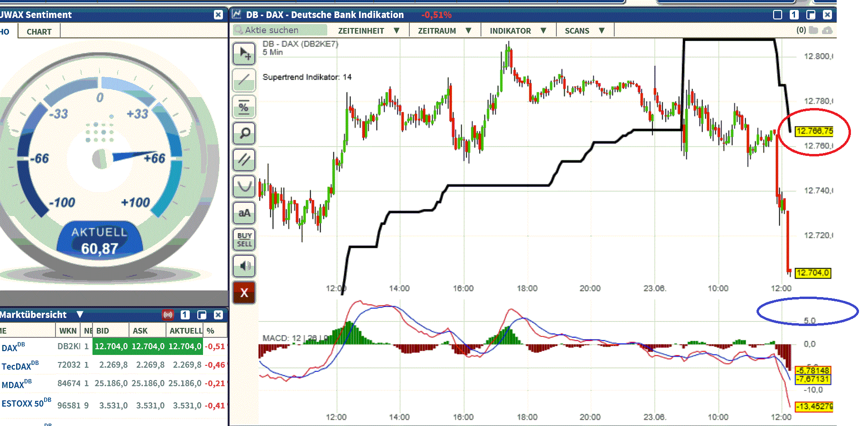Click the DAX bid value 12.704,0
Viewport: 868px width, 426px height.
click(111, 346)
